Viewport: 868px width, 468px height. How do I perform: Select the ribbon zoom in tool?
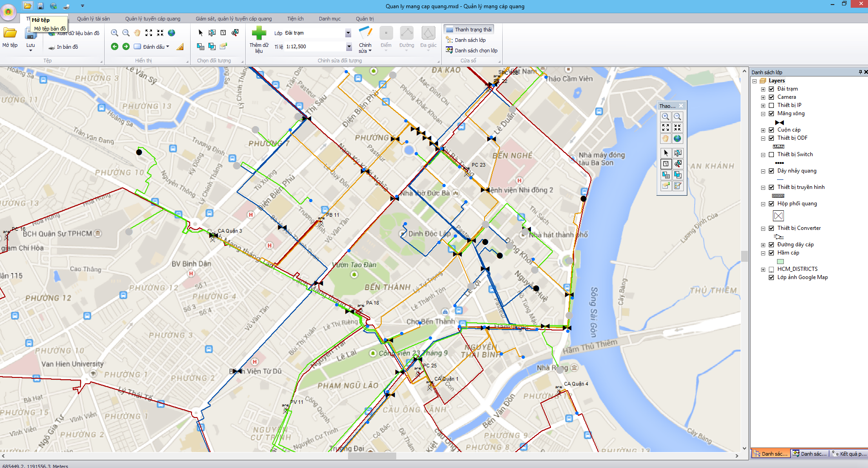[x=115, y=33]
